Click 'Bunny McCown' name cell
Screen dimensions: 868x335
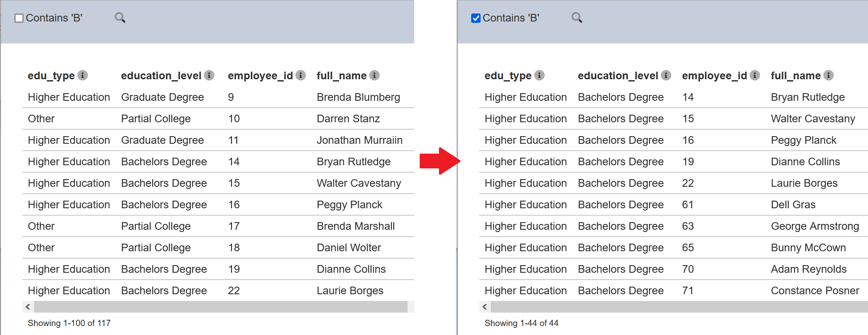(x=808, y=248)
